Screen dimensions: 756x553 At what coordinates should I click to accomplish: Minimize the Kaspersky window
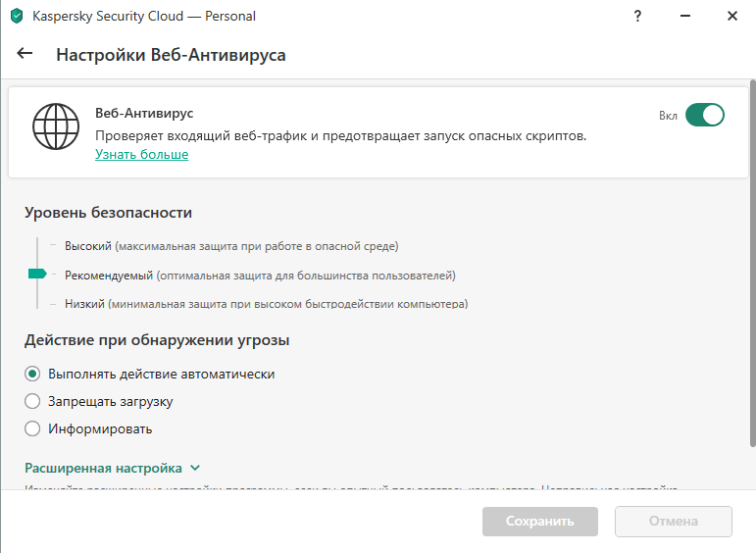pos(685,17)
